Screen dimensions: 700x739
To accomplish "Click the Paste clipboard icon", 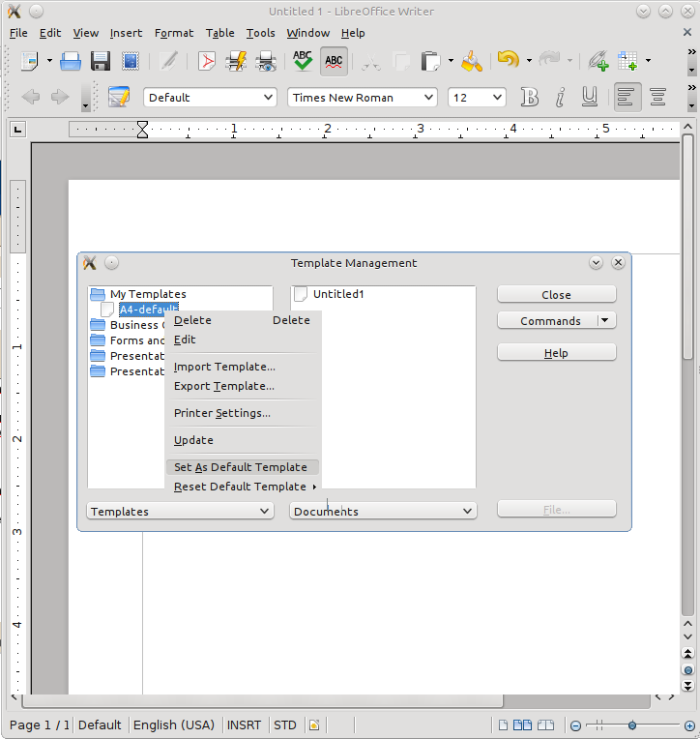I will pos(430,61).
